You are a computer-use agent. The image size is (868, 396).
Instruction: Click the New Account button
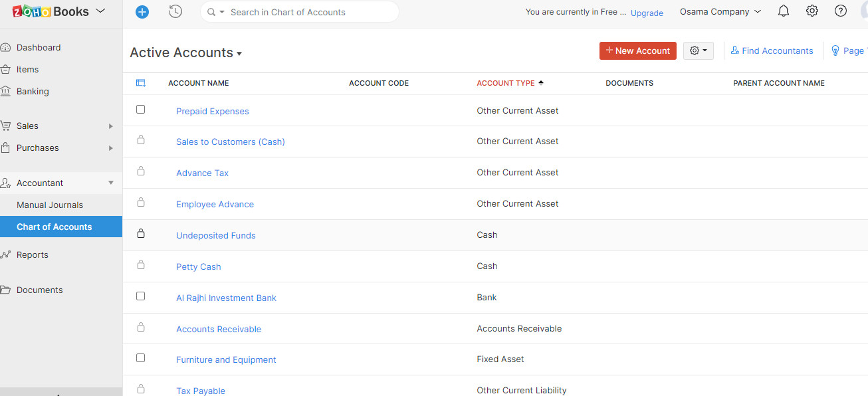[637, 50]
